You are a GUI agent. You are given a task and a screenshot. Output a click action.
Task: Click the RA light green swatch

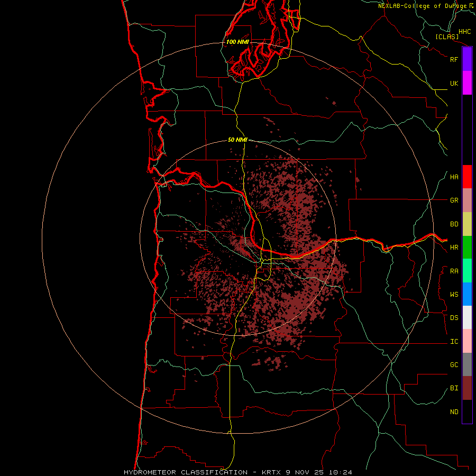coord(467,271)
